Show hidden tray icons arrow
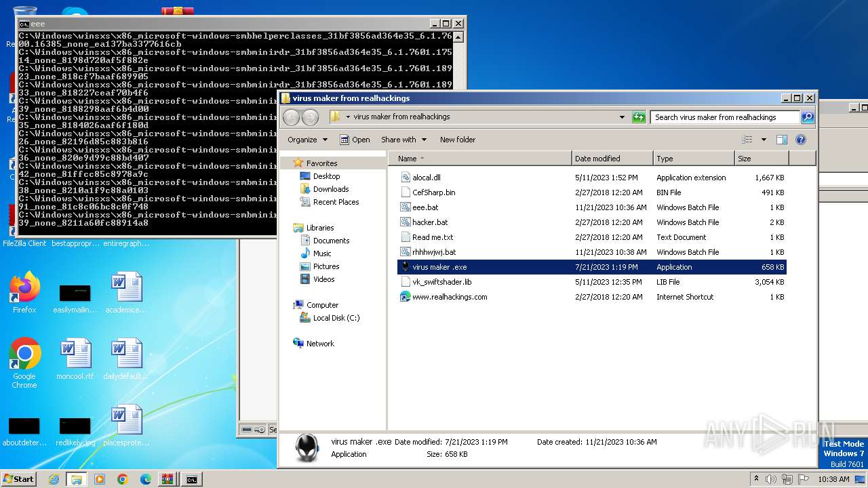Viewport: 868px width, 488px height. 757,479
